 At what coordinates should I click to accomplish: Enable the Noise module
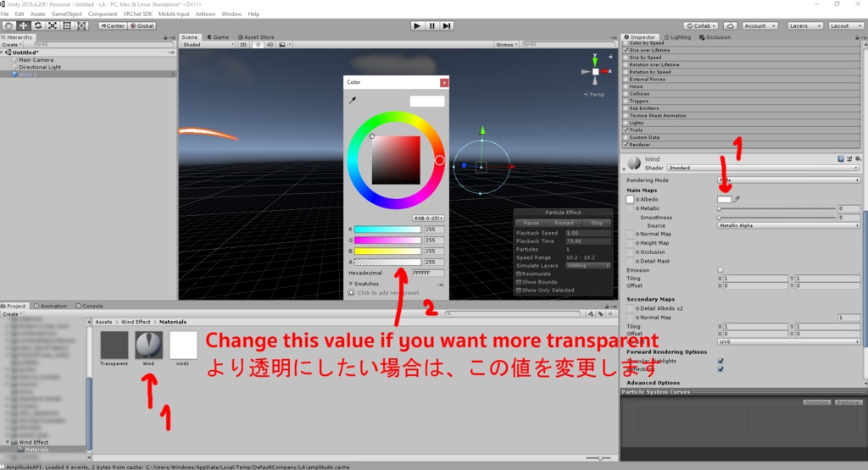(626, 86)
